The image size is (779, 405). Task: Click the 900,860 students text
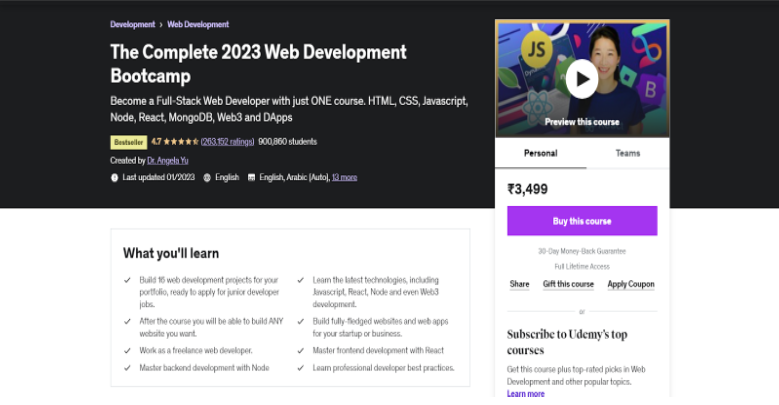pyautogui.click(x=288, y=142)
